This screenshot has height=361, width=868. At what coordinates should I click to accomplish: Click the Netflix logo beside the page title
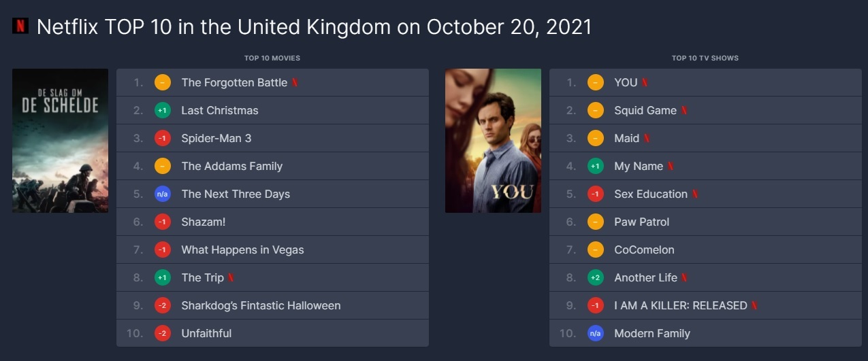[20, 26]
